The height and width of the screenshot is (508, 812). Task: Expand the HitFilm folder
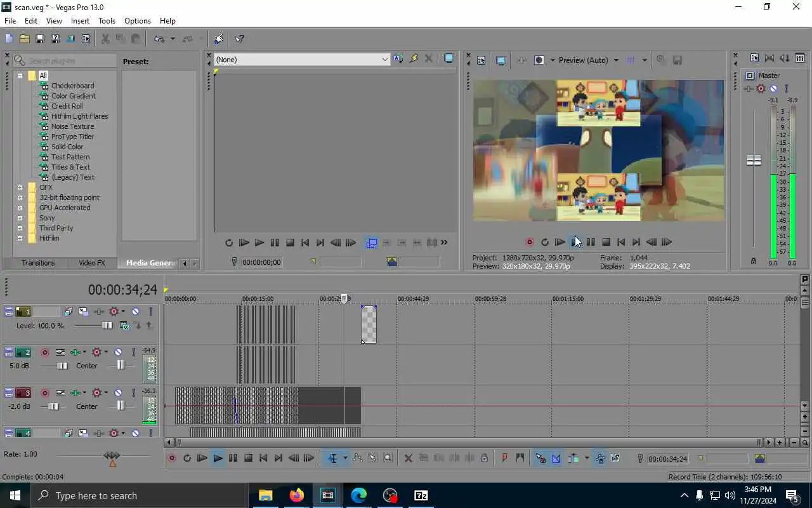pyautogui.click(x=20, y=238)
